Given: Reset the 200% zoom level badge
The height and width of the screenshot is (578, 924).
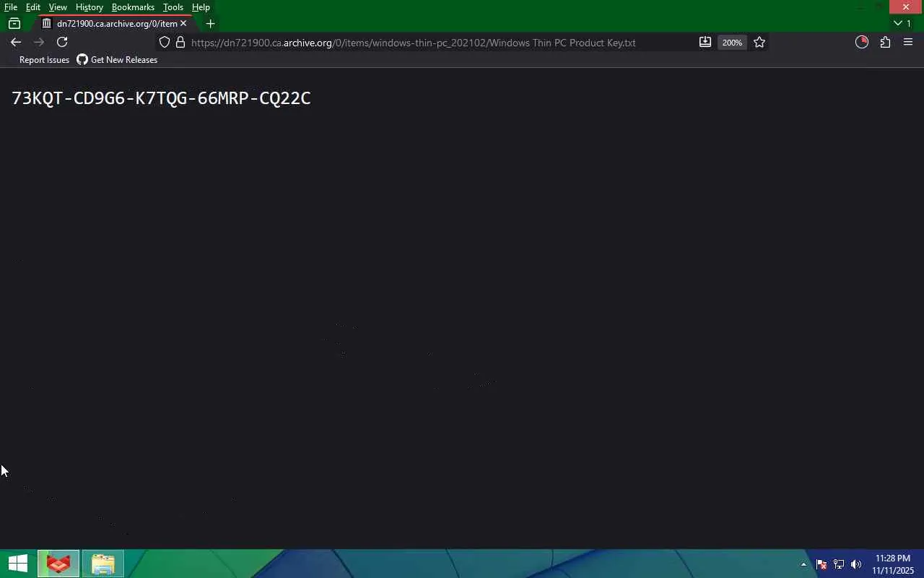Looking at the screenshot, I should tap(732, 43).
